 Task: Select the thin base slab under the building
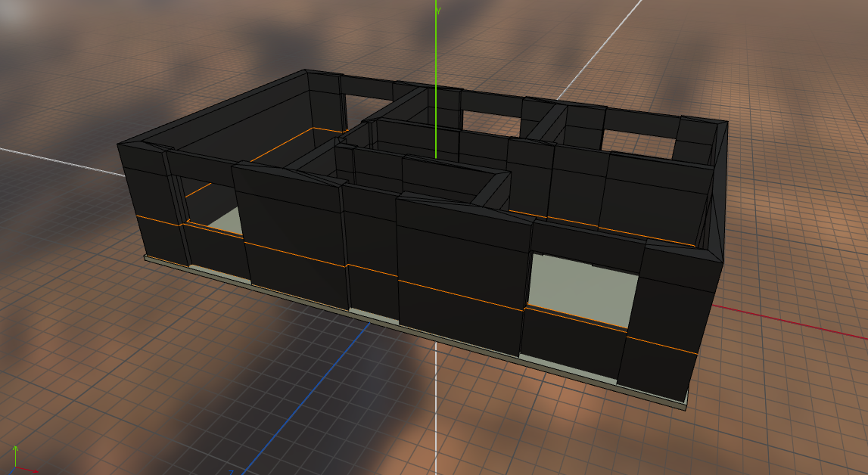415,334
